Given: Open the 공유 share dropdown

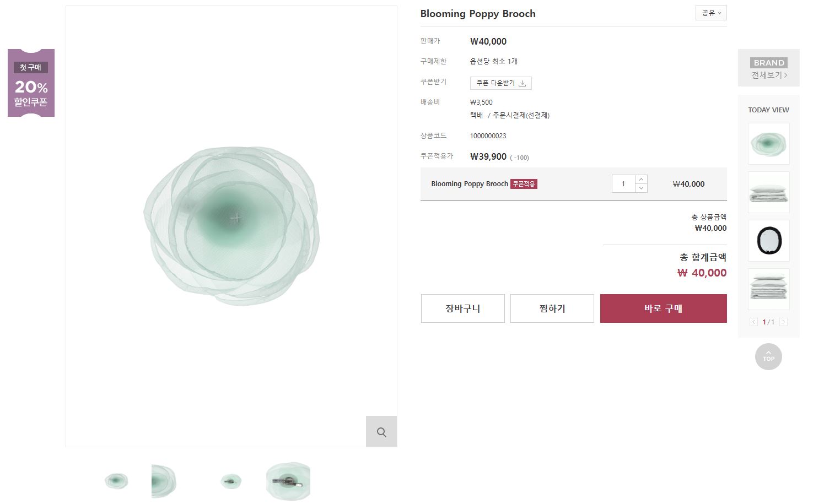Looking at the screenshot, I should pos(711,13).
